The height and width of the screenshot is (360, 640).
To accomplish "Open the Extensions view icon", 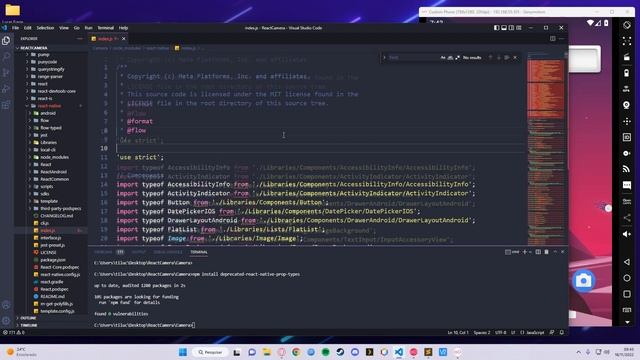I will 6,105.
